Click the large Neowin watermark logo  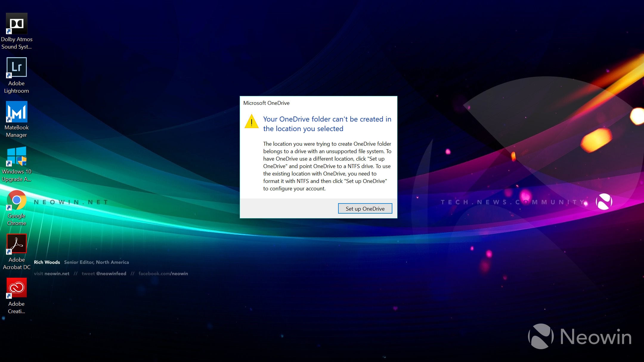click(580, 337)
